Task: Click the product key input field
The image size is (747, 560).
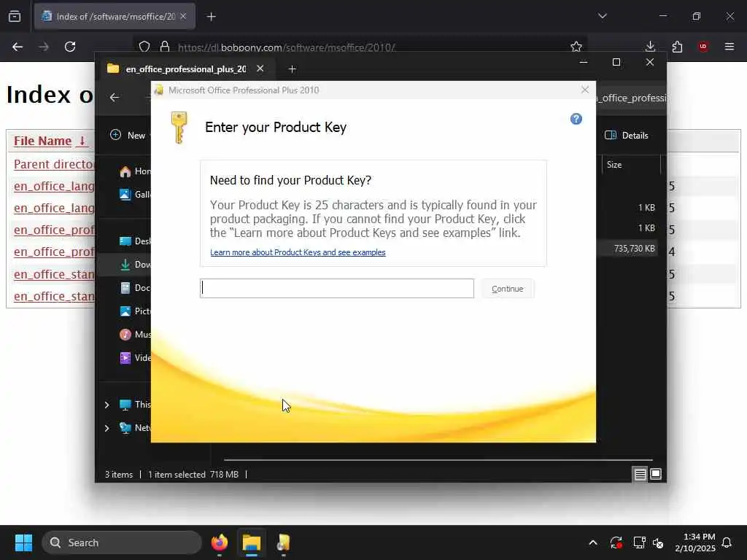Action: click(337, 289)
